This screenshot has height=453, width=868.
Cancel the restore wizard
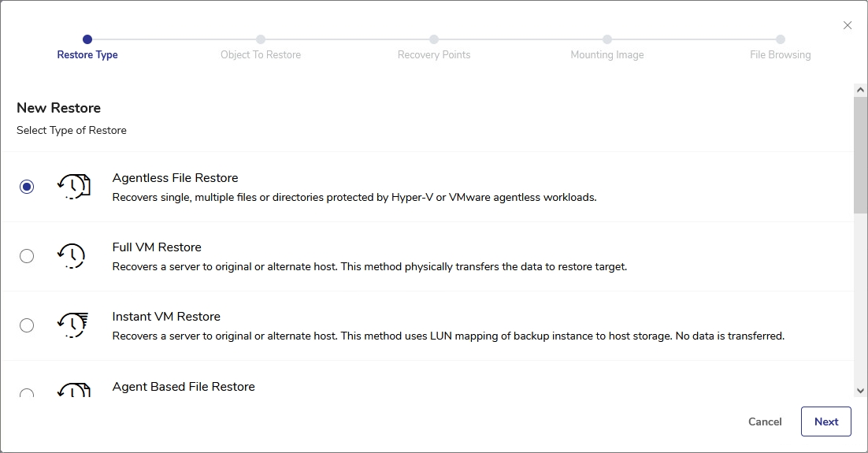click(765, 421)
